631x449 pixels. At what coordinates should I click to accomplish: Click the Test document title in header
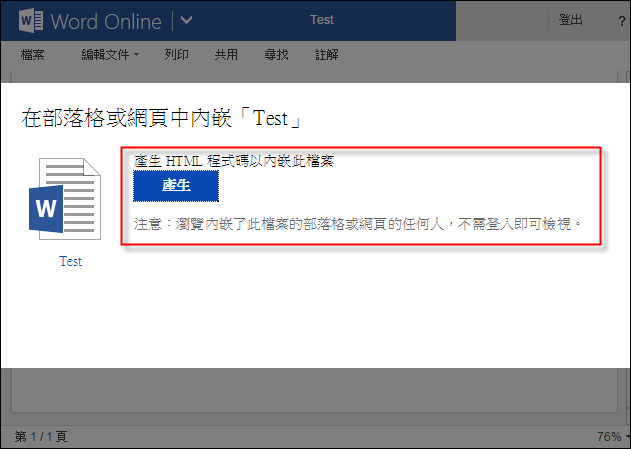click(x=322, y=20)
